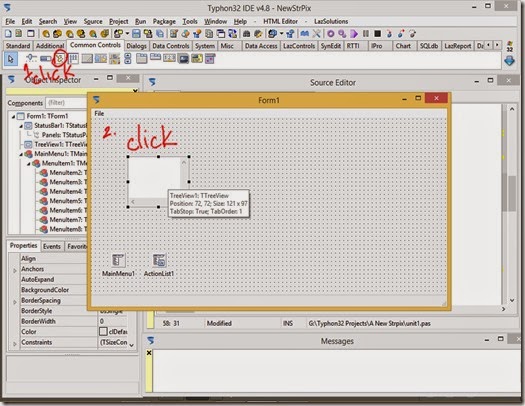Create a new unit with the blank page icon
This screenshot has height=406, width=525.
(8, 33)
